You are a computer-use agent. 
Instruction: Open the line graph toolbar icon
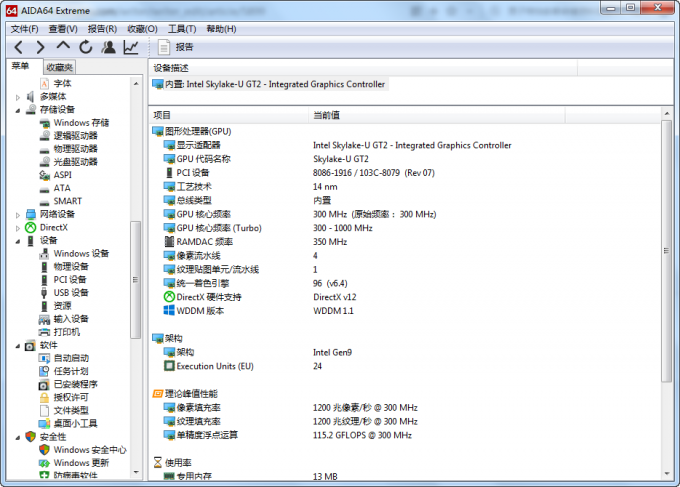[x=131, y=47]
